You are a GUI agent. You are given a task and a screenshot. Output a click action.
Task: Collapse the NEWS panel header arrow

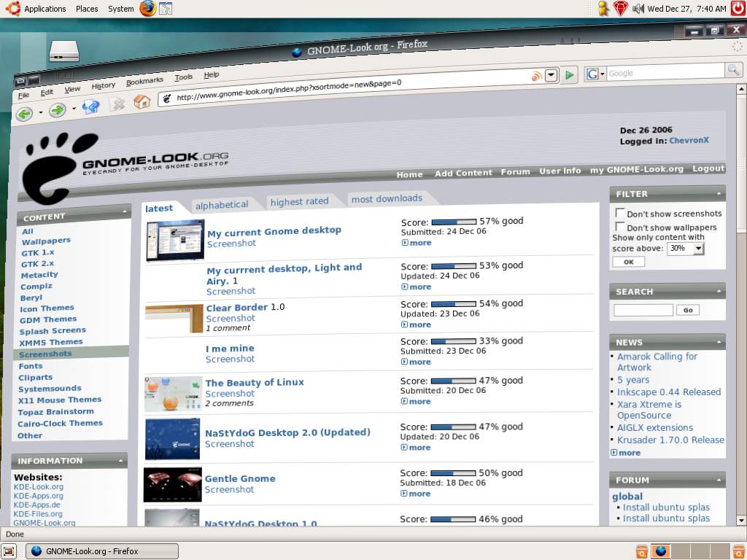718,341
